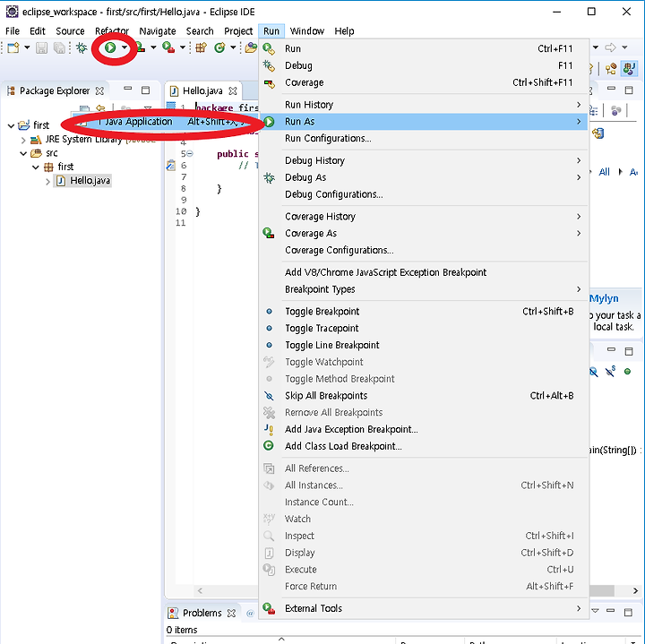Select Add V8/Chrome JavaScript Exception Breakpoint
This screenshot has width=645, height=644.
click(x=423, y=272)
